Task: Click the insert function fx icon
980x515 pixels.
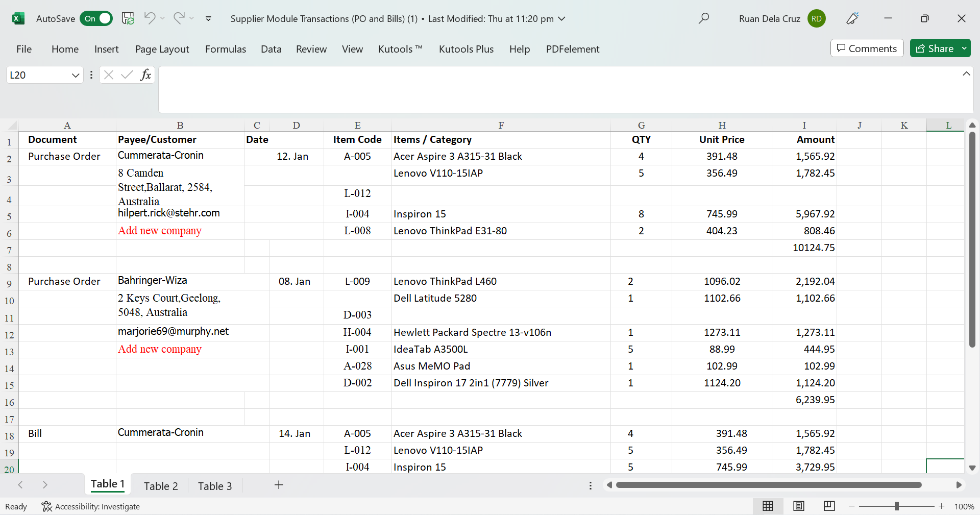Action: pos(145,75)
